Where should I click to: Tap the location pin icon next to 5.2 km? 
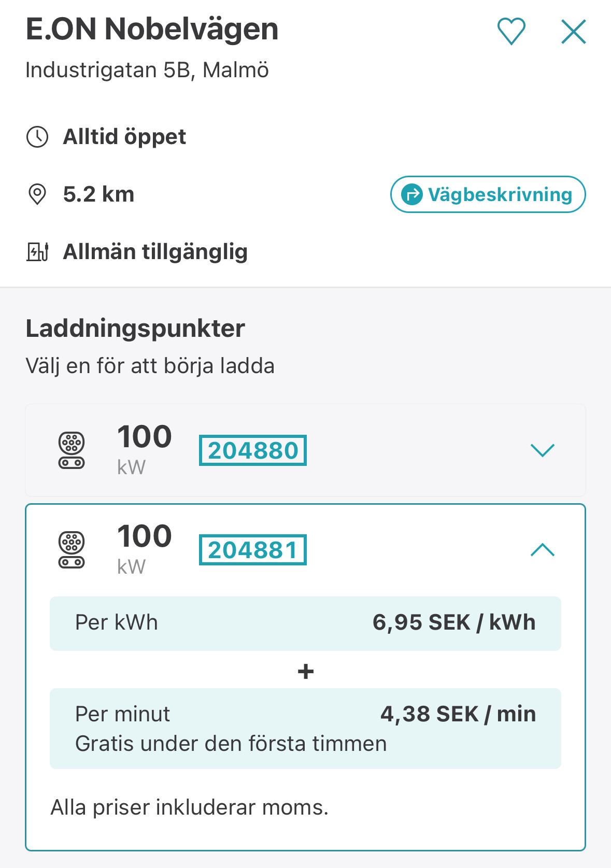coord(37,194)
